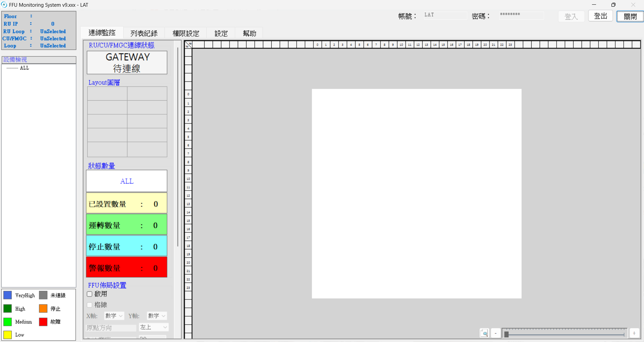644x342 pixels.
Task: Open the X軸 數字 dropdown
Action: click(x=114, y=316)
